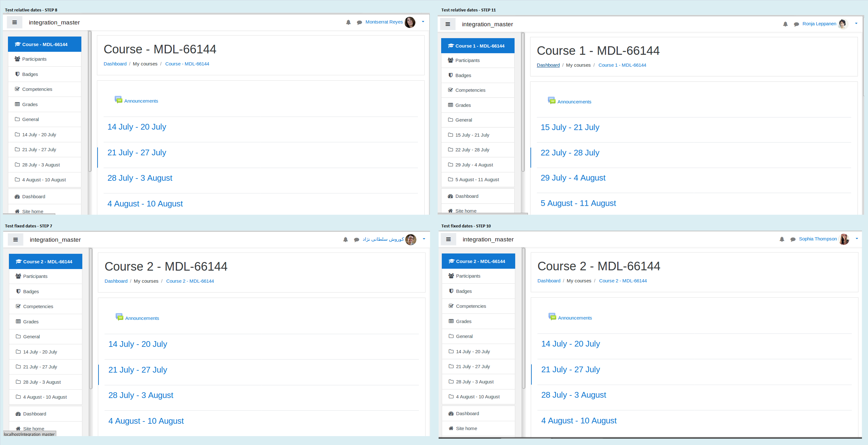Image resolution: width=868 pixels, height=445 pixels.
Task: Expand user menu arrow for Montserrat Reyes
Action: tap(423, 22)
